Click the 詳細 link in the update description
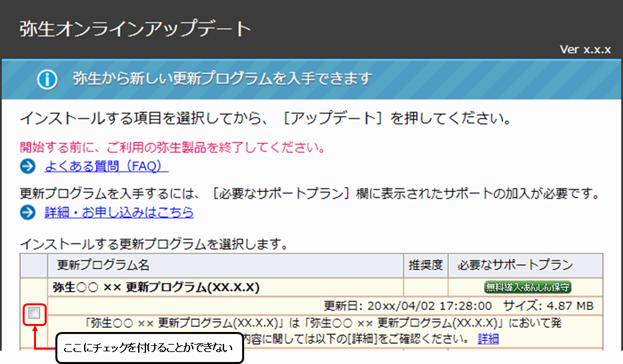Screen dimensions: 623x364 tap(488, 339)
